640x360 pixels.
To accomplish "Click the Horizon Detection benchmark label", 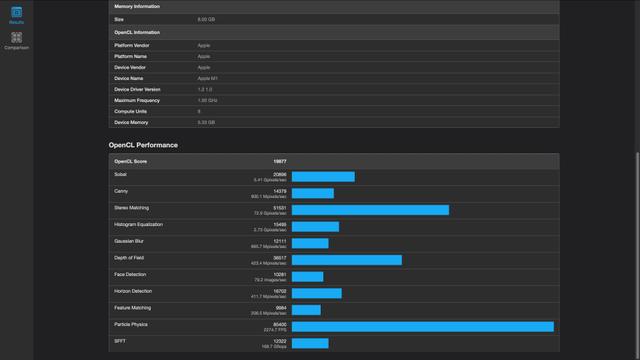I will [133, 291].
